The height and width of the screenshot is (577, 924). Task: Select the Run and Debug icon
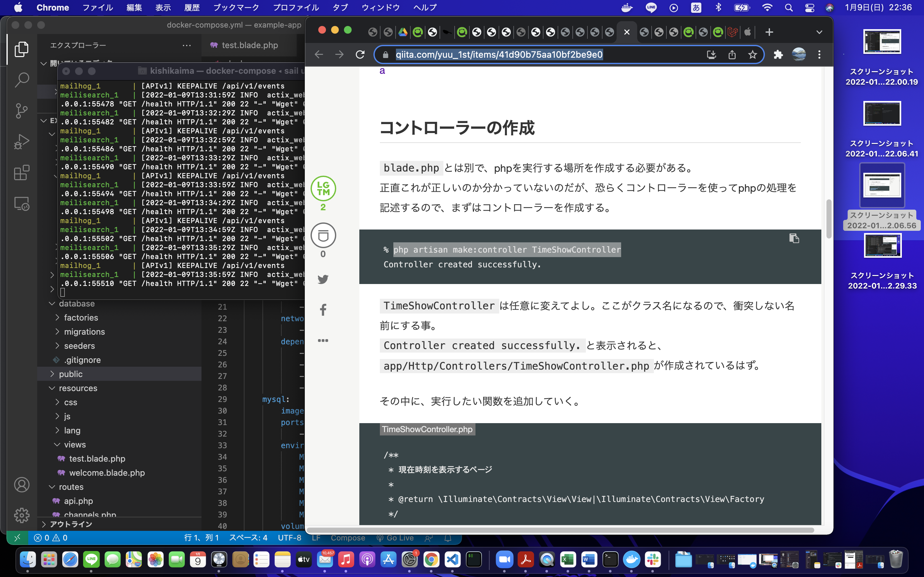point(21,141)
